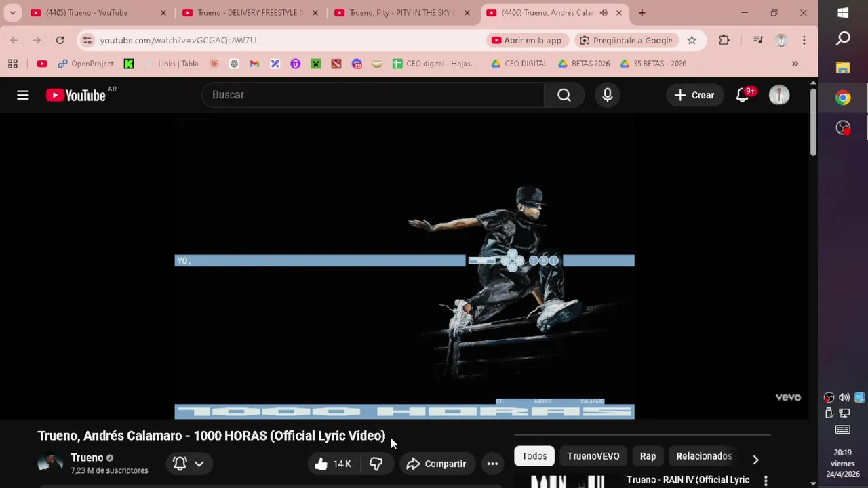Like the video with thumbs up

click(332, 464)
